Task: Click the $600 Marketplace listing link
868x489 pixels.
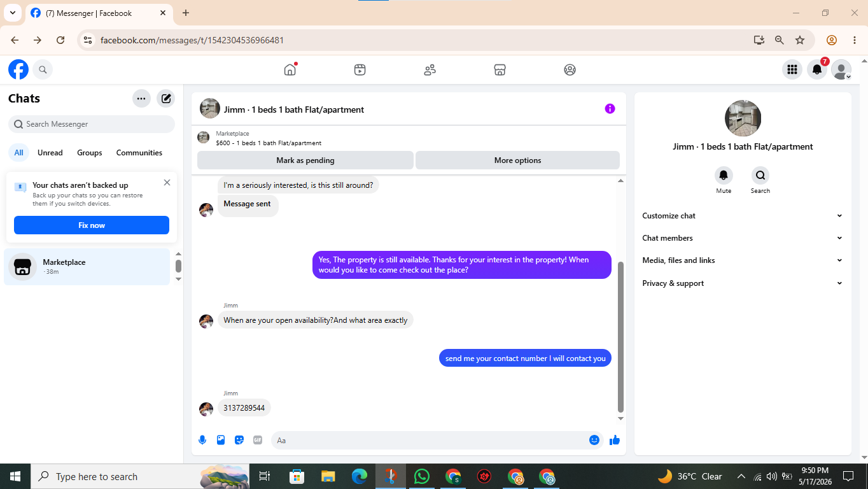Action: pos(269,143)
